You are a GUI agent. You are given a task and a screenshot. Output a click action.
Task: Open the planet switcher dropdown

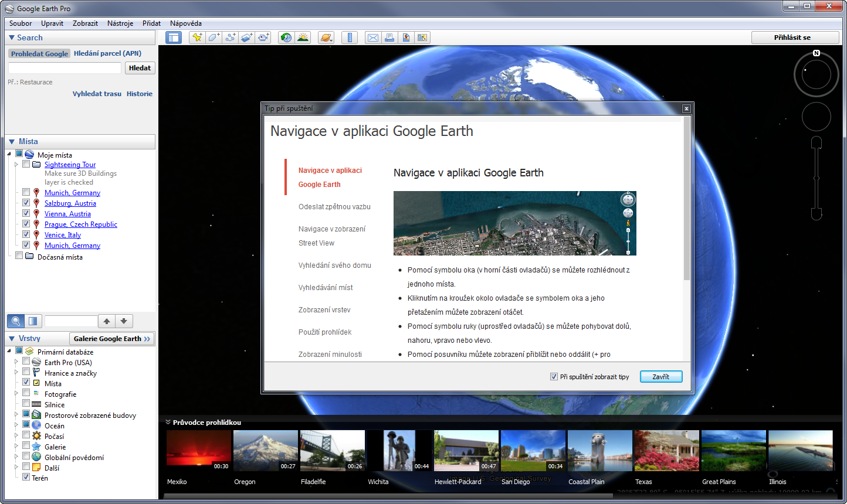tap(326, 38)
